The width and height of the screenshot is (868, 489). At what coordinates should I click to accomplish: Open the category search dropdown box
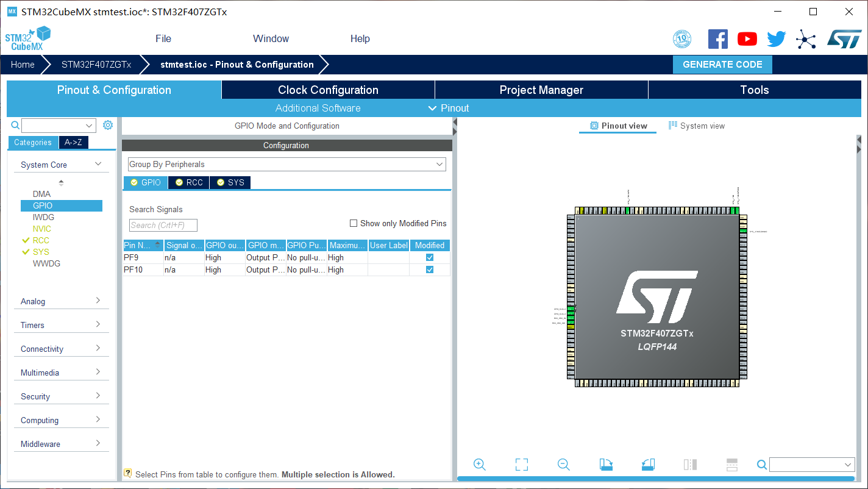(x=59, y=126)
